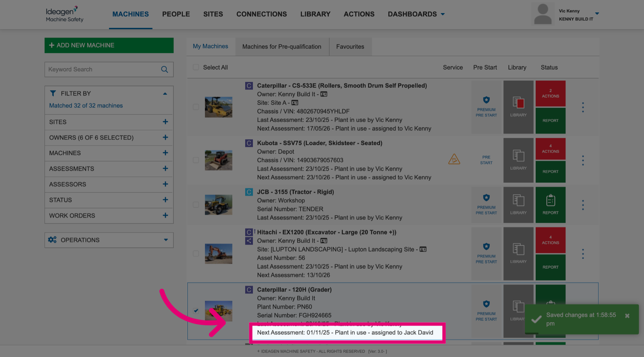Viewport: 644px width, 357px height.
Task: Select the Caterpillar CS-533E checkbox
Action: (x=196, y=107)
